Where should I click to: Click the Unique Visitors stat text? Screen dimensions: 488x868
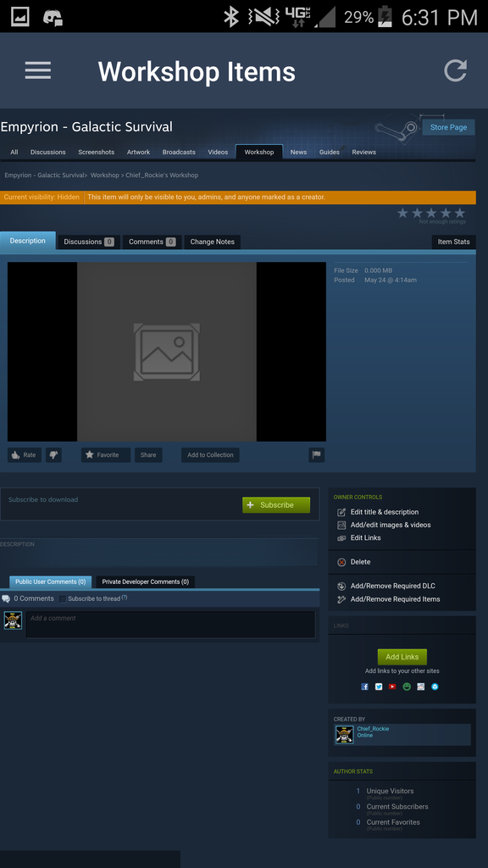click(x=390, y=791)
